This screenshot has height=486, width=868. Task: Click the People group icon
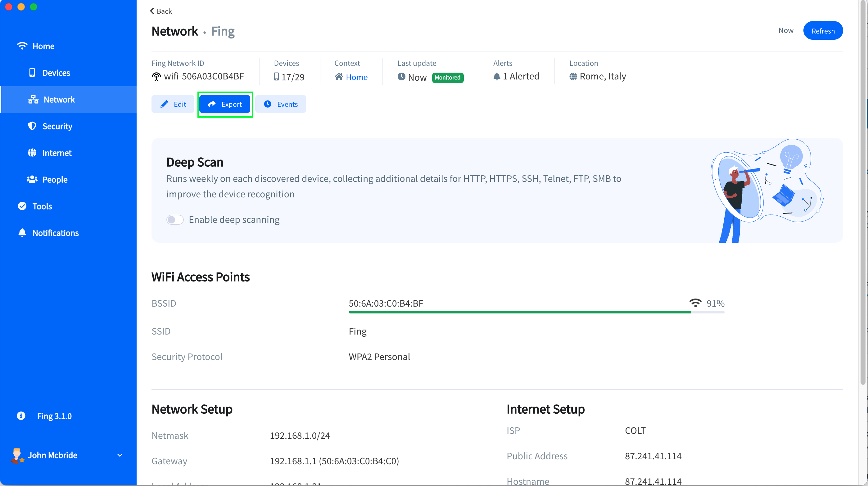click(32, 179)
